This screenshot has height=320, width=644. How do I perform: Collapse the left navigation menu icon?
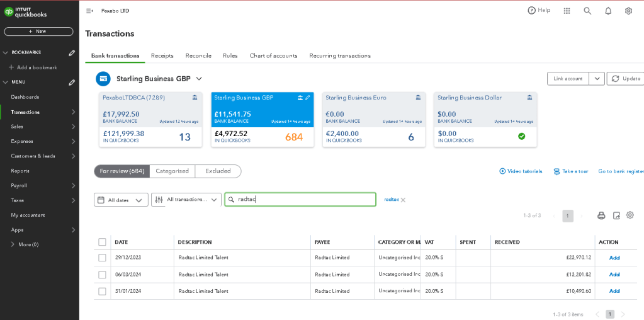[89, 11]
